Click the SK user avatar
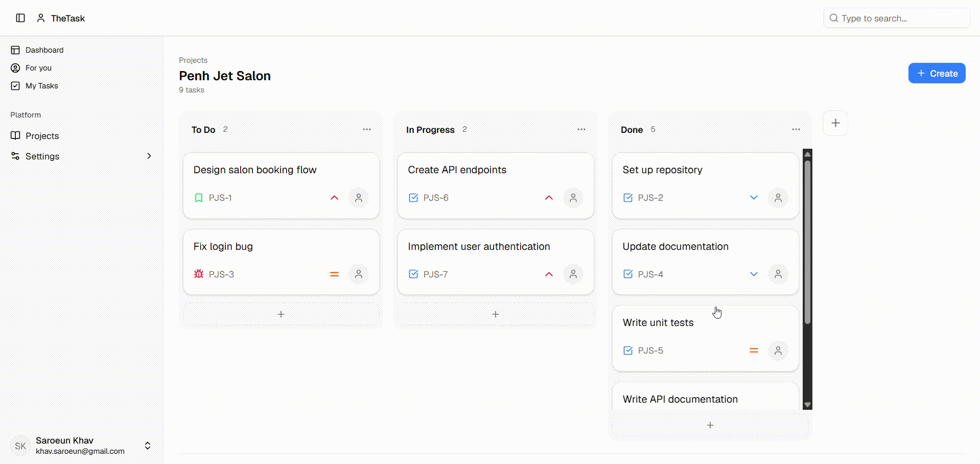This screenshot has height=464, width=980. tap(20, 446)
